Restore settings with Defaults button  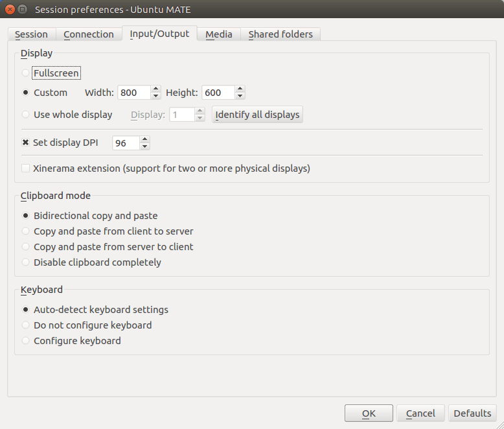click(472, 413)
